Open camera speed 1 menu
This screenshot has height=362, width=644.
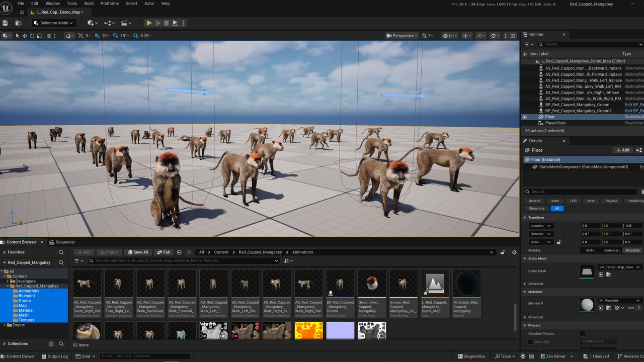(427, 36)
